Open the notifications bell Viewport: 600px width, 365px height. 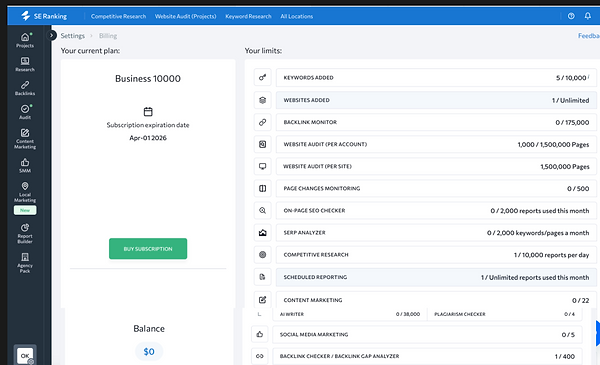click(x=587, y=16)
